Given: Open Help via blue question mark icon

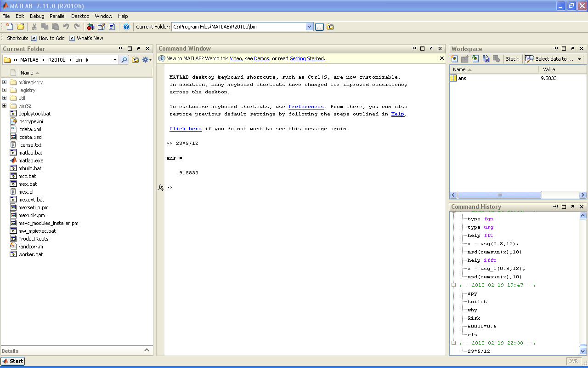Looking at the screenshot, I should click(x=126, y=27).
